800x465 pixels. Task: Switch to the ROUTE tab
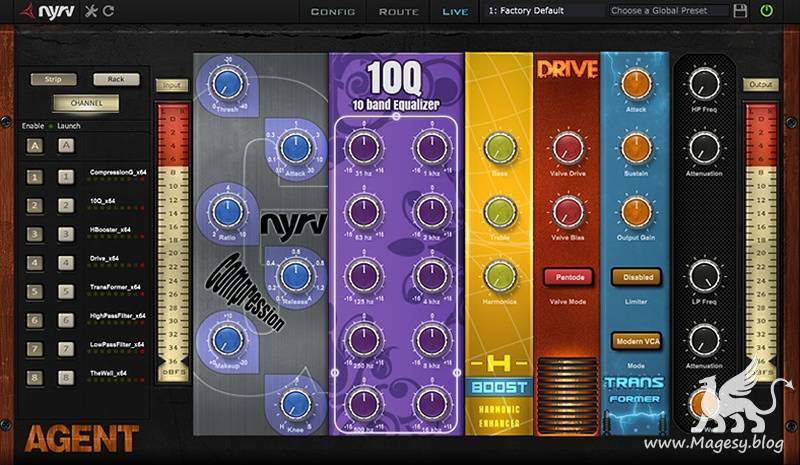click(399, 11)
